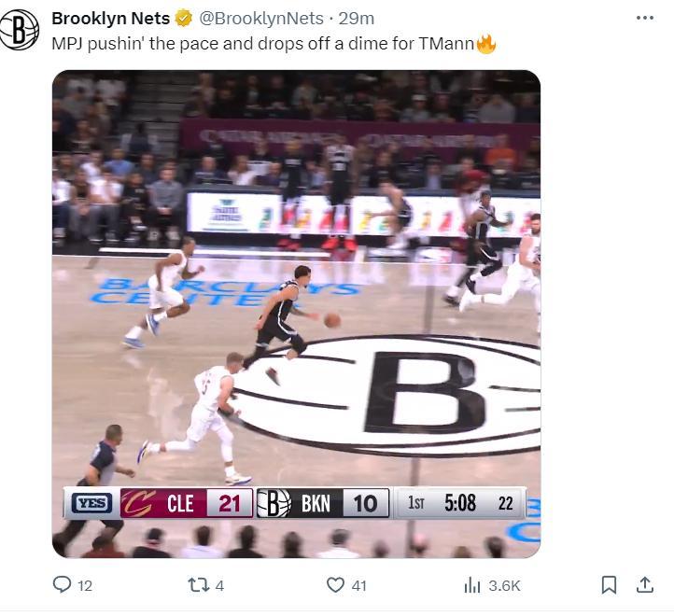Click the 29m timestamp link
Screen dimensions: 674x616
pyautogui.click(x=356, y=18)
